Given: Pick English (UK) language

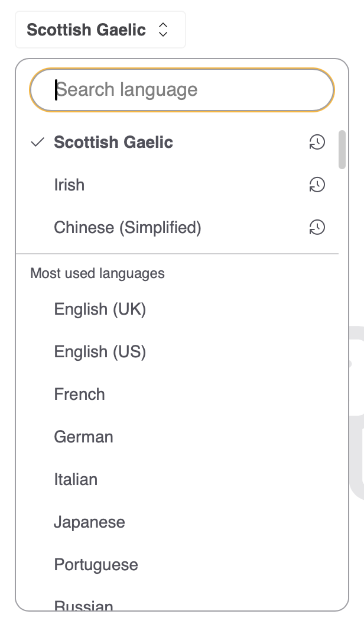Looking at the screenshot, I should (100, 309).
